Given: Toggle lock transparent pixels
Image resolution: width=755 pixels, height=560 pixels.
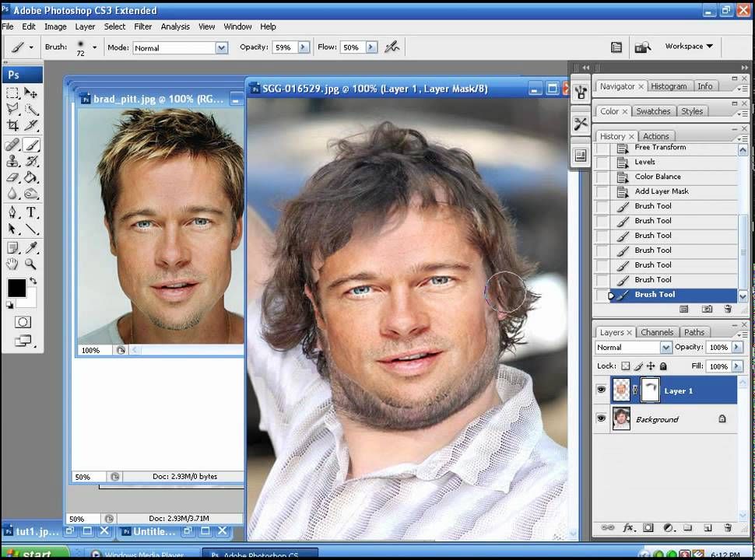Looking at the screenshot, I should [x=625, y=366].
